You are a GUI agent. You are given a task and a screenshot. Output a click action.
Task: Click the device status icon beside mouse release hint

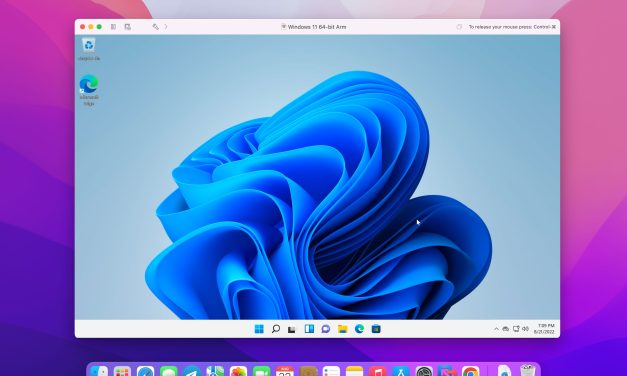click(459, 27)
